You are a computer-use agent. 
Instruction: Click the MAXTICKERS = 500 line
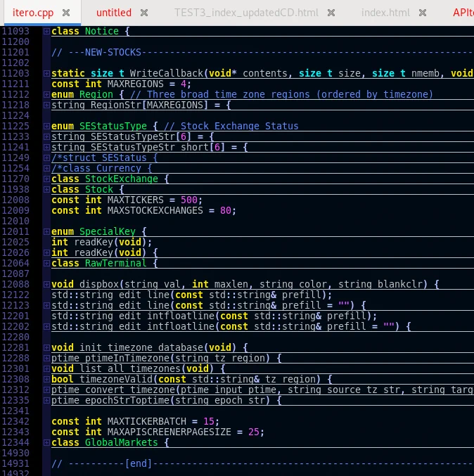click(127, 200)
